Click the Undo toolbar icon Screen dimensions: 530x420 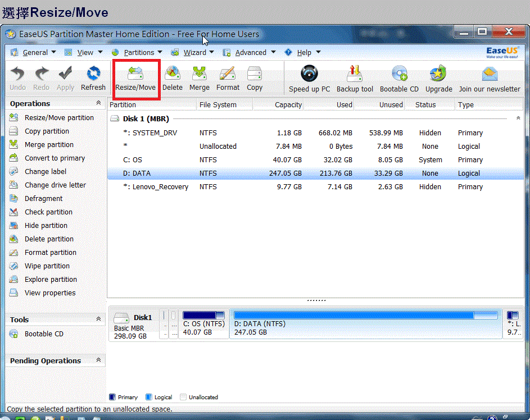[17, 78]
